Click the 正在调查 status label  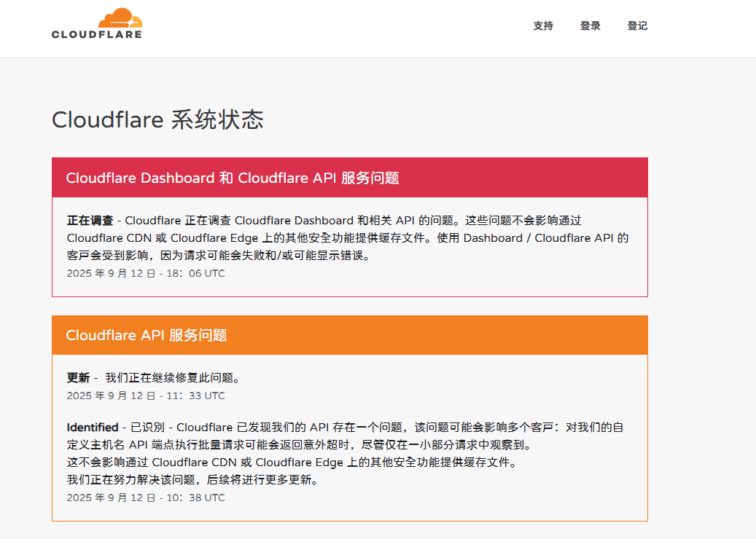tap(90, 221)
